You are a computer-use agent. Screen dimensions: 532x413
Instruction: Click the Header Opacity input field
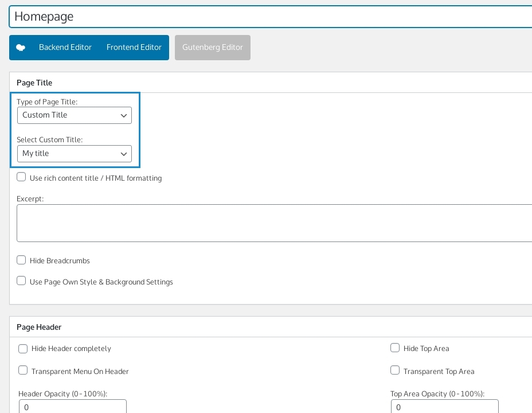tap(72, 407)
